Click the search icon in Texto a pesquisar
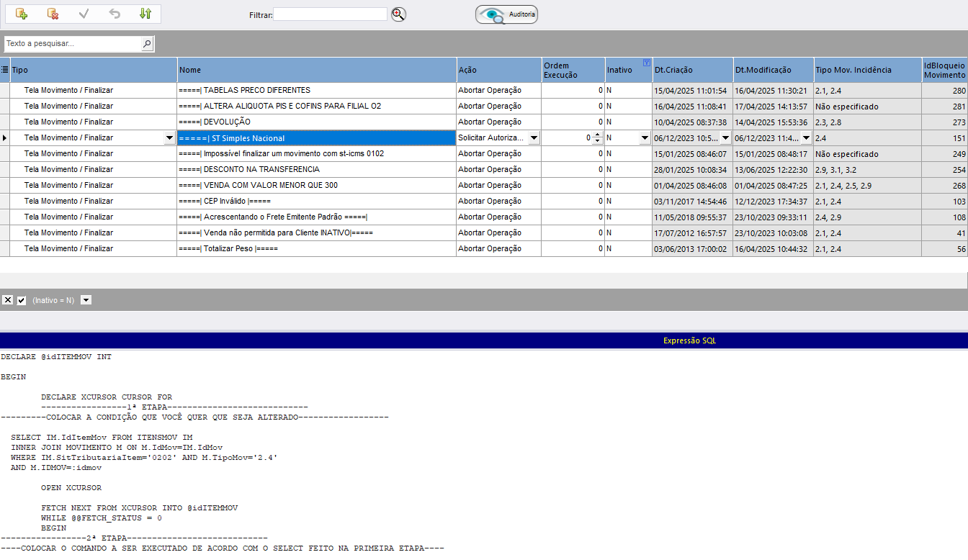Image resolution: width=968 pixels, height=560 pixels. click(x=147, y=44)
